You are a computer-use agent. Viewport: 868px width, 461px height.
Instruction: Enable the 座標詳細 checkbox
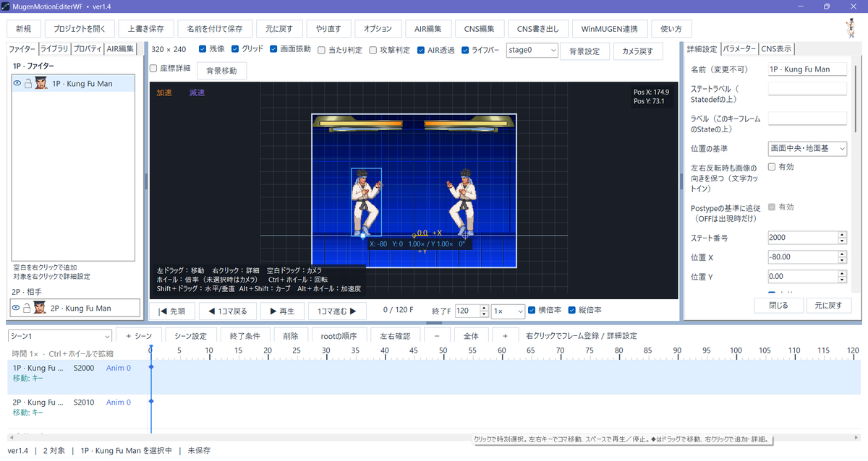(153, 69)
